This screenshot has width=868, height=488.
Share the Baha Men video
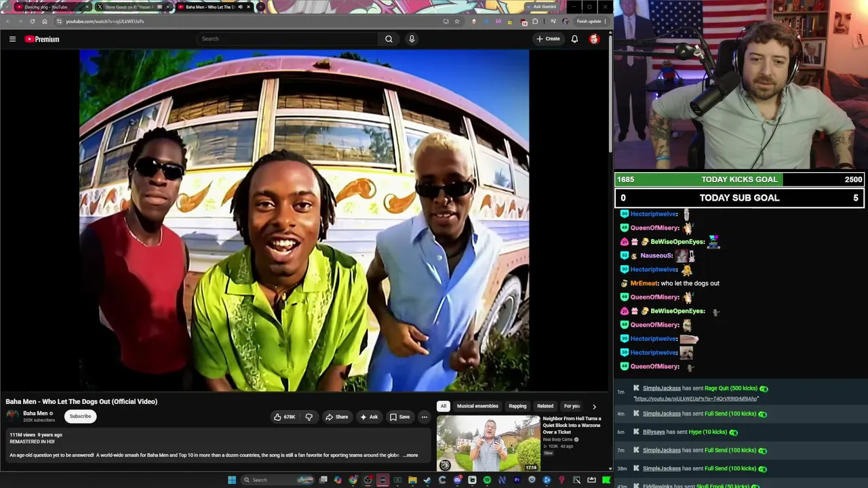point(336,417)
